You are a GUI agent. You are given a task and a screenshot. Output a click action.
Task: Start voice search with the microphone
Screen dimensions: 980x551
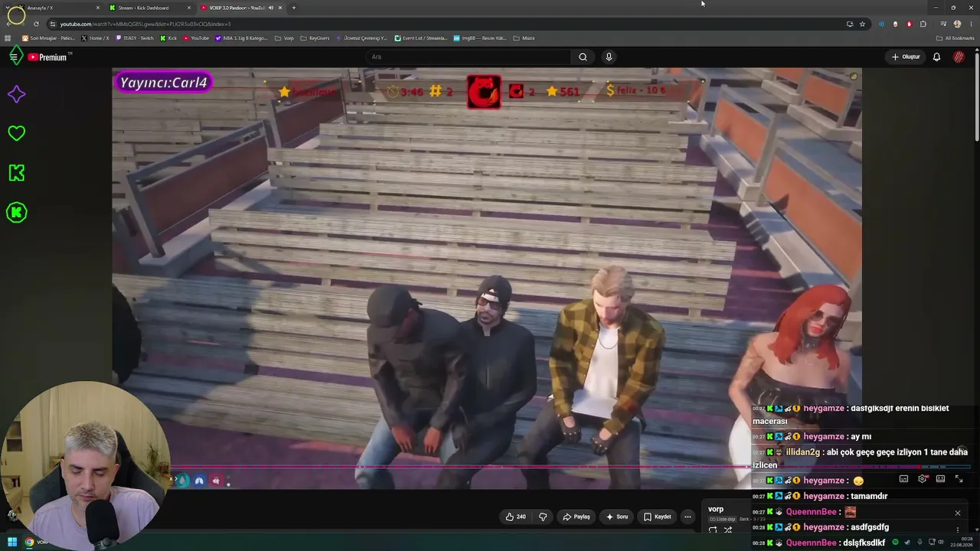pos(609,57)
